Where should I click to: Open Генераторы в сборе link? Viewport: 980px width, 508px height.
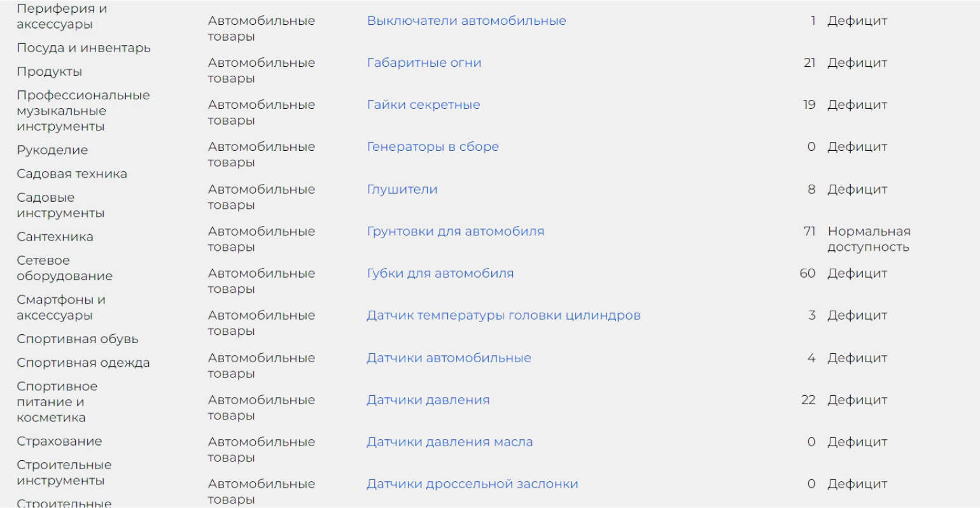point(433,146)
